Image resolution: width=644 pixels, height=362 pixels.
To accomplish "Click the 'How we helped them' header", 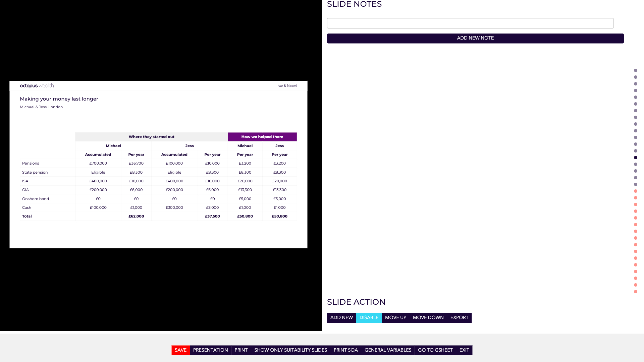I will (262, 137).
